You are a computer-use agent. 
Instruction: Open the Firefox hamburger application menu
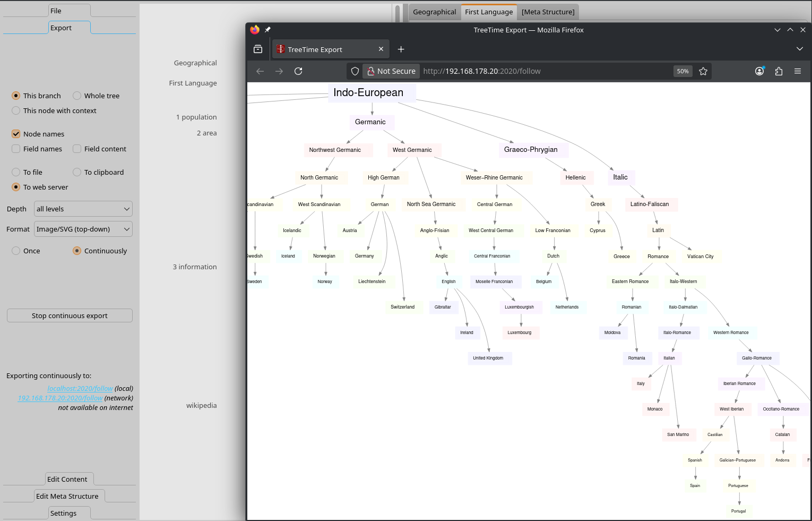tap(797, 71)
